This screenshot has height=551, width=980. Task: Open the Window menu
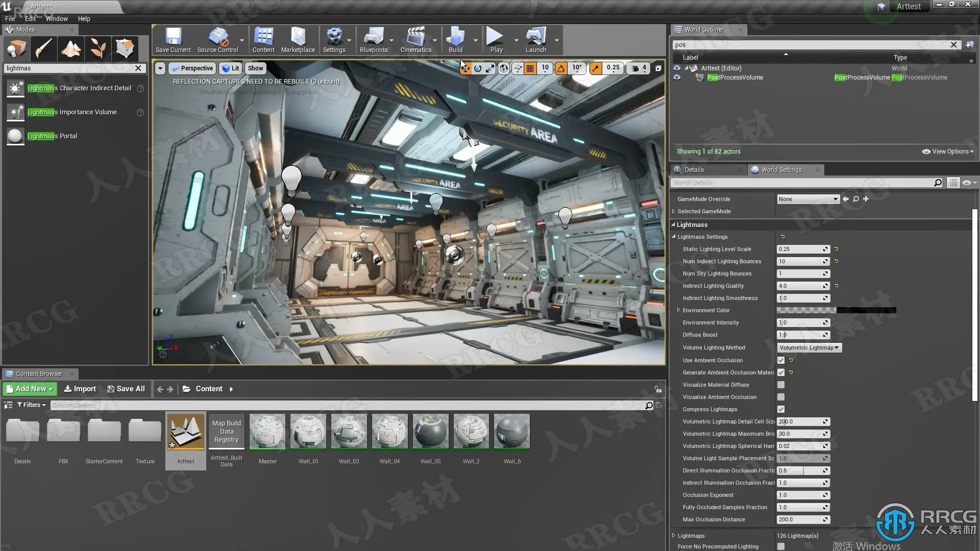(x=57, y=18)
